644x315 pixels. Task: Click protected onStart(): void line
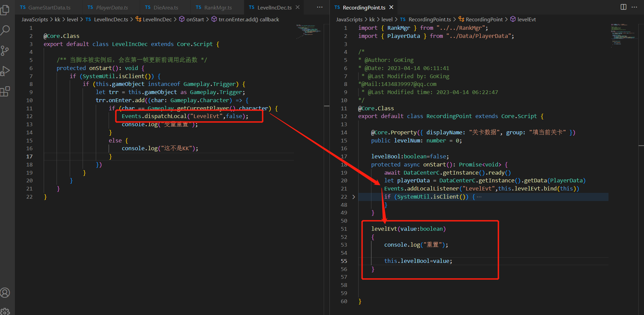click(100, 68)
